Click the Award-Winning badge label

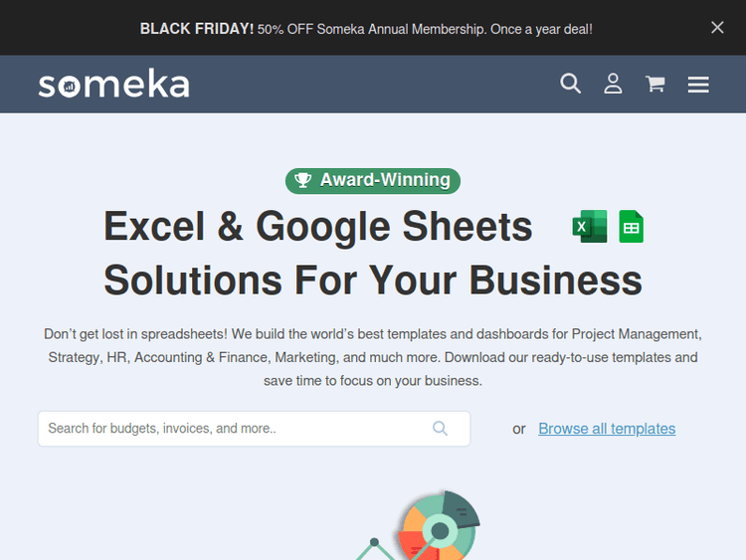[385, 180]
